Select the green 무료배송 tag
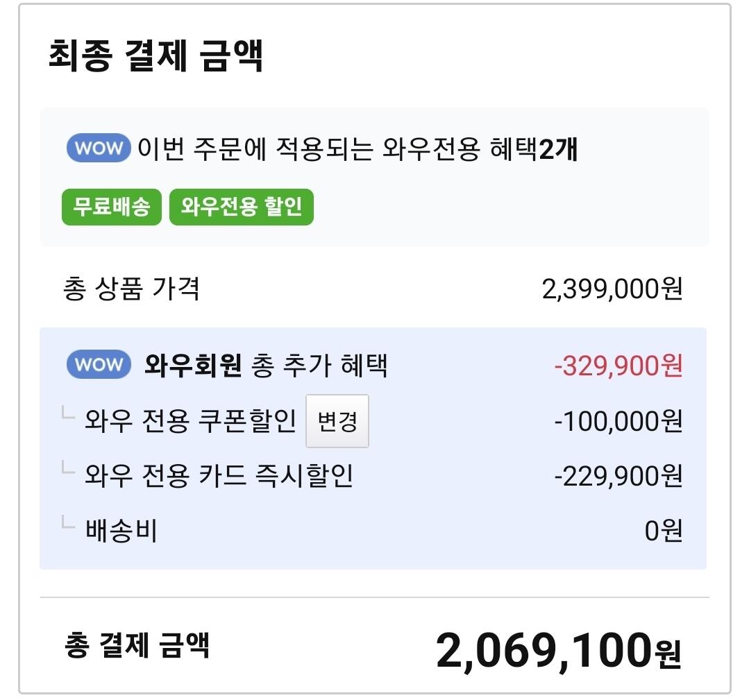Viewport: 749px width, 700px height. (x=112, y=207)
